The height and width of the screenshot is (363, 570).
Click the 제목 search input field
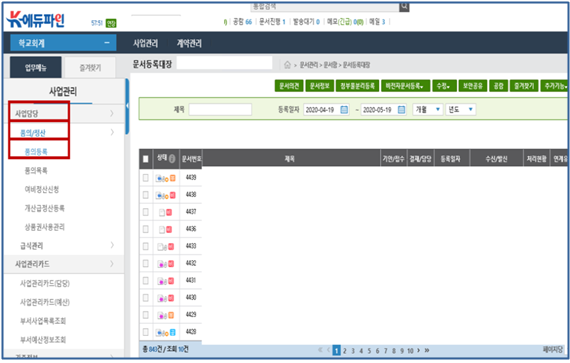coord(220,109)
